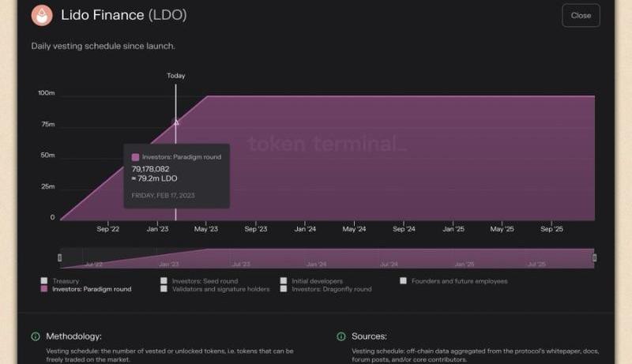Click the Lido Finance (LDO) title

[x=124, y=15]
